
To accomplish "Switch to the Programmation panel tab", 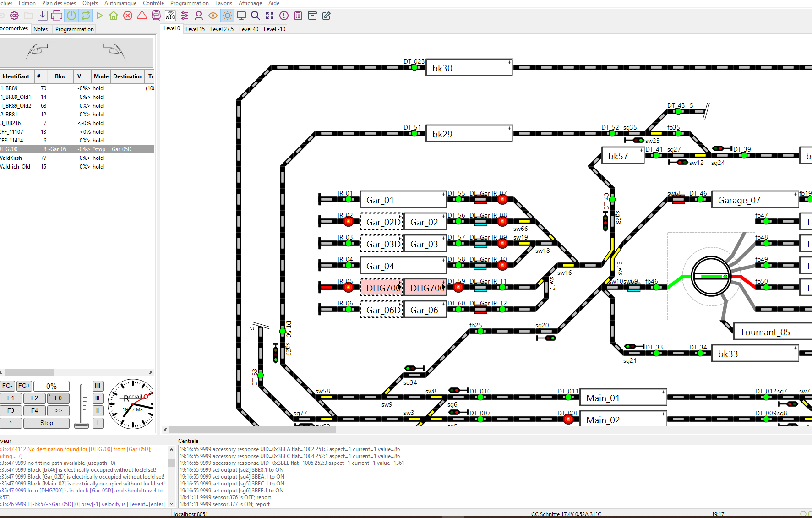I will pos(74,29).
